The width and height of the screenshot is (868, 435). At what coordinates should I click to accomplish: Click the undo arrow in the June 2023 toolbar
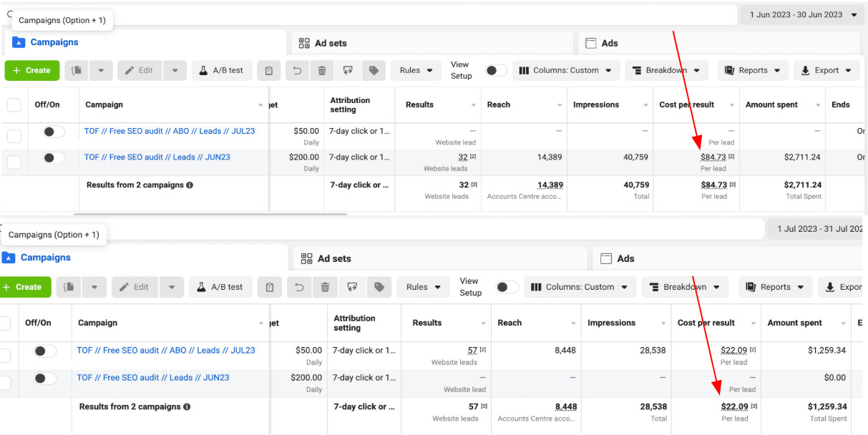298,70
